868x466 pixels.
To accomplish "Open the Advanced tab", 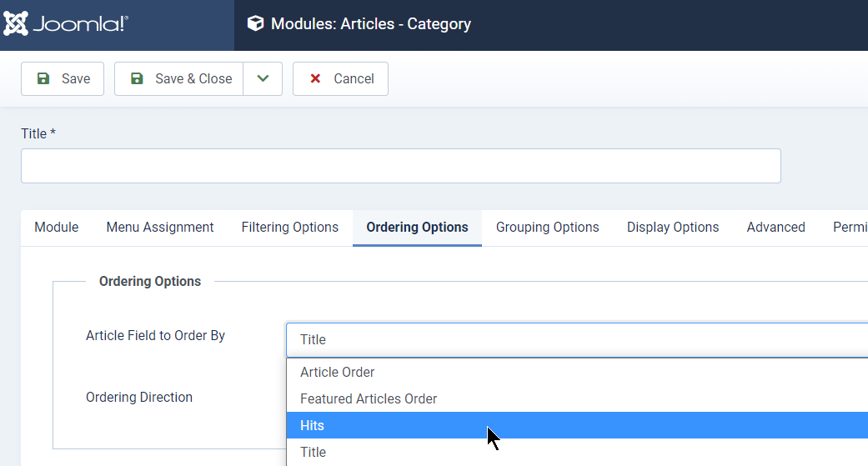I will pos(775,228).
